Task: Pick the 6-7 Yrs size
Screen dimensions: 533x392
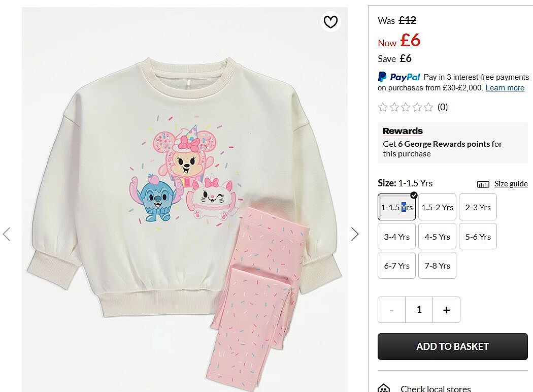Action: pyautogui.click(x=396, y=266)
